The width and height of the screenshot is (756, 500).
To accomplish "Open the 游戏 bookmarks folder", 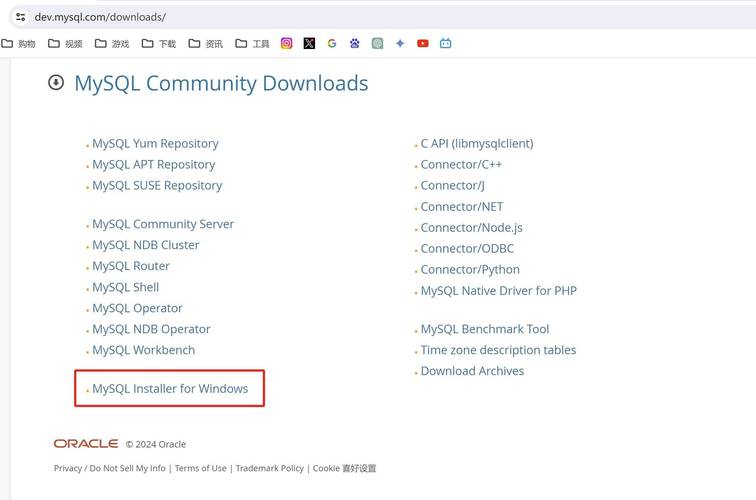I will point(112,44).
